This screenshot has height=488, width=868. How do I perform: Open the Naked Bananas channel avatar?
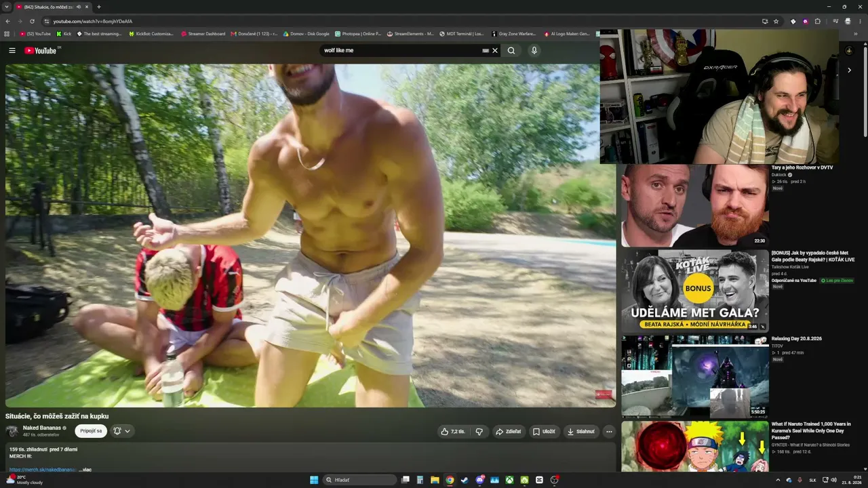coord(12,431)
